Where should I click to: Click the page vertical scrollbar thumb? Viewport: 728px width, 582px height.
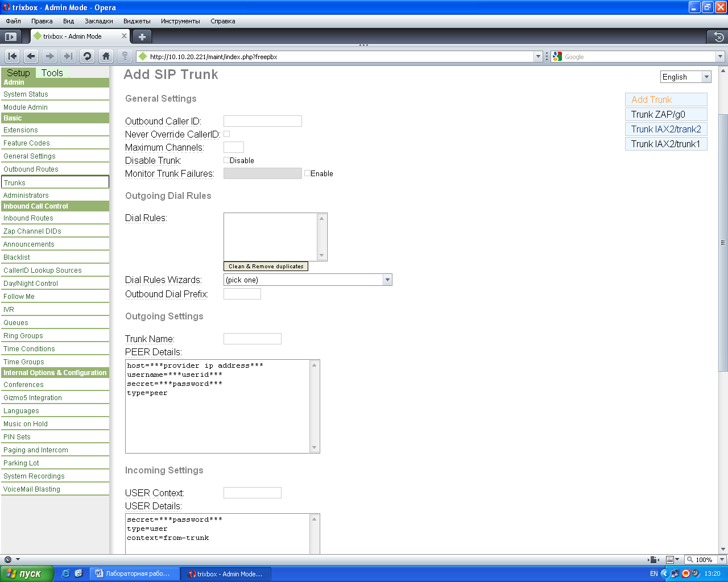(723, 243)
